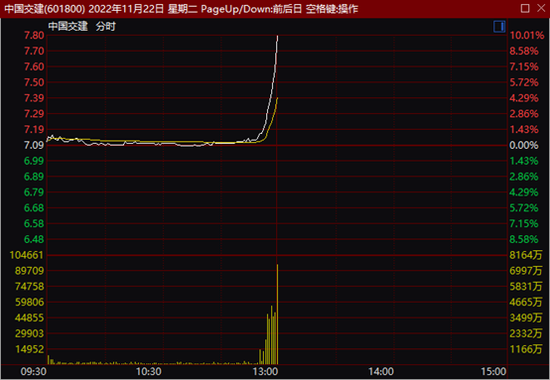
Task: Select the 7.70 price axis label
Action: [x=34, y=51]
